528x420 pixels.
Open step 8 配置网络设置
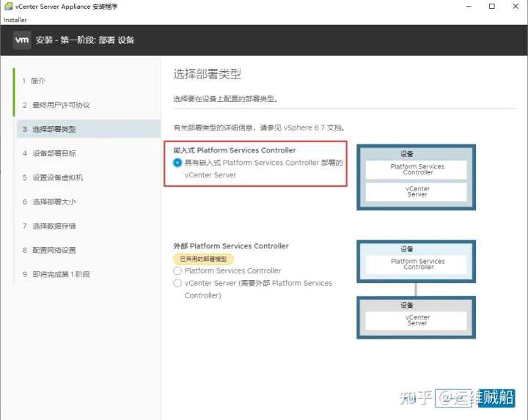coord(54,250)
